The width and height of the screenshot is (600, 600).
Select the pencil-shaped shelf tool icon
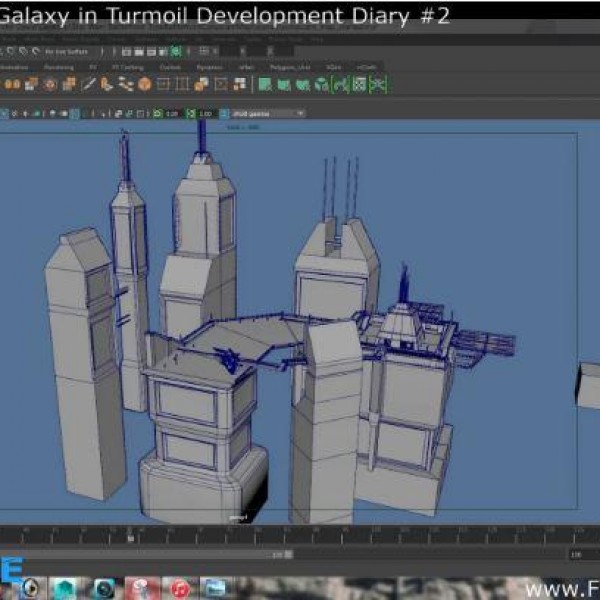click(x=90, y=85)
